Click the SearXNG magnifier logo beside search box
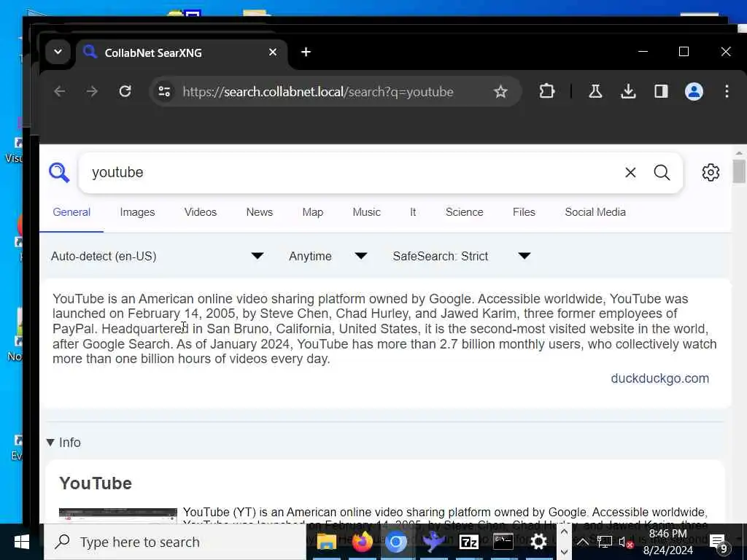The height and width of the screenshot is (560, 747). [x=59, y=172]
